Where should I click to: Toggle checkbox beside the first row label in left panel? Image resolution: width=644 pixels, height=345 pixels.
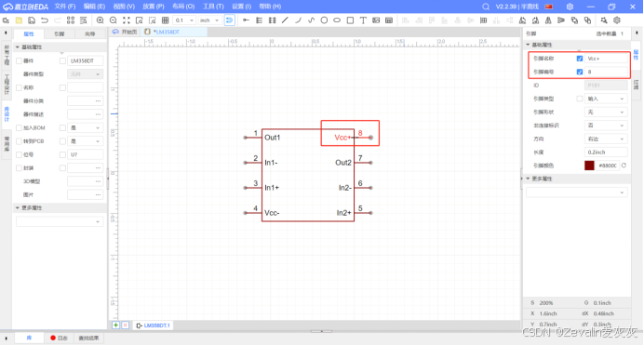coord(19,60)
